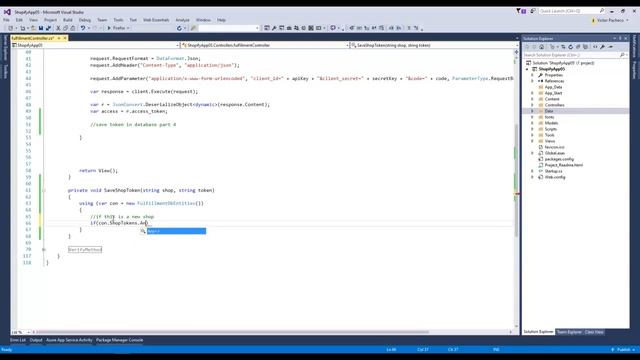Viewport: 640px width, 360px height.
Task: Click Publish in the status bar
Action: (x=623, y=350)
